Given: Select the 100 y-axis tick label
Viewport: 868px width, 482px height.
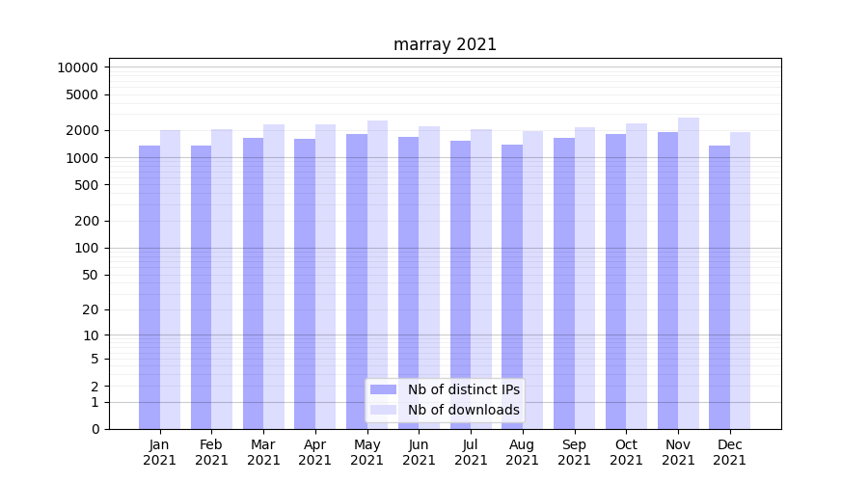Looking at the screenshot, I should pyautogui.click(x=87, y=248).
